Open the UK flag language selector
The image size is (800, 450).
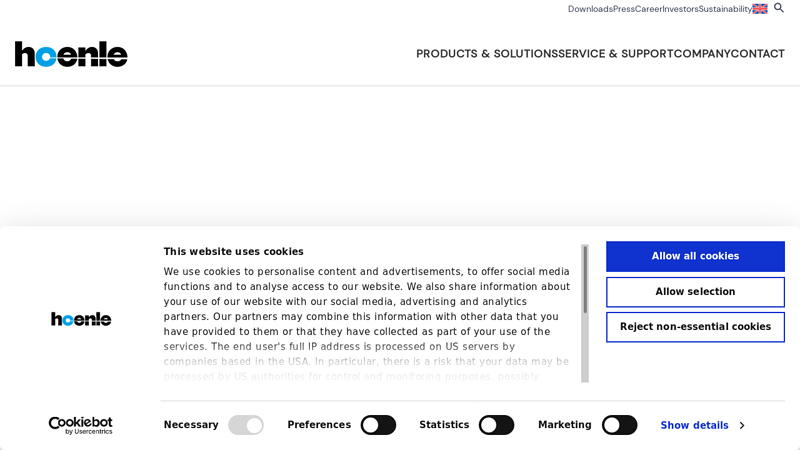[x=760, y=9]
